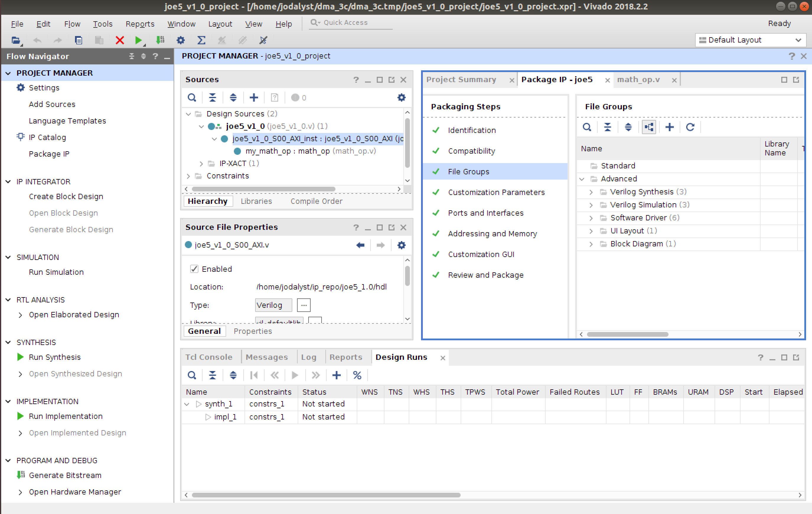Click the Sigma report icon in toolbar

pos(201,40)
